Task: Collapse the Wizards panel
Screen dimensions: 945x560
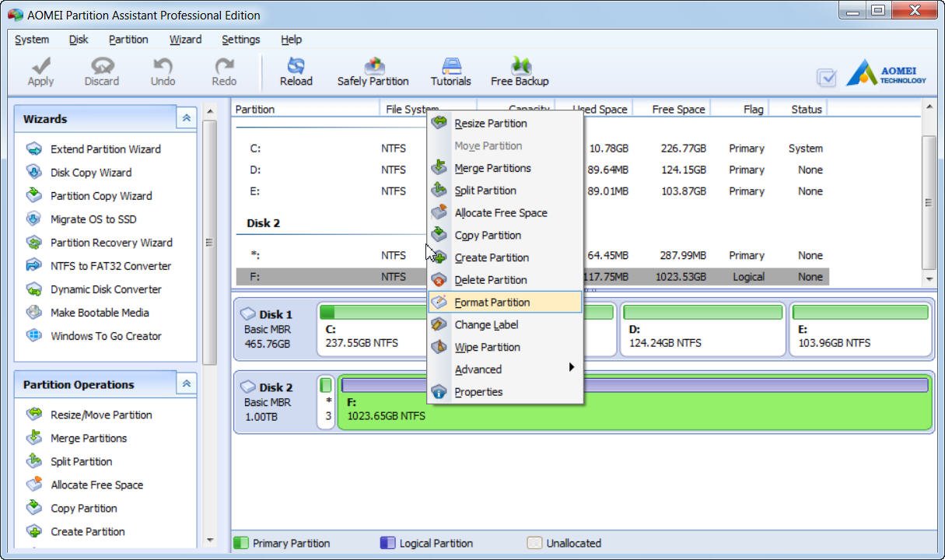Action: coord(187,118)
